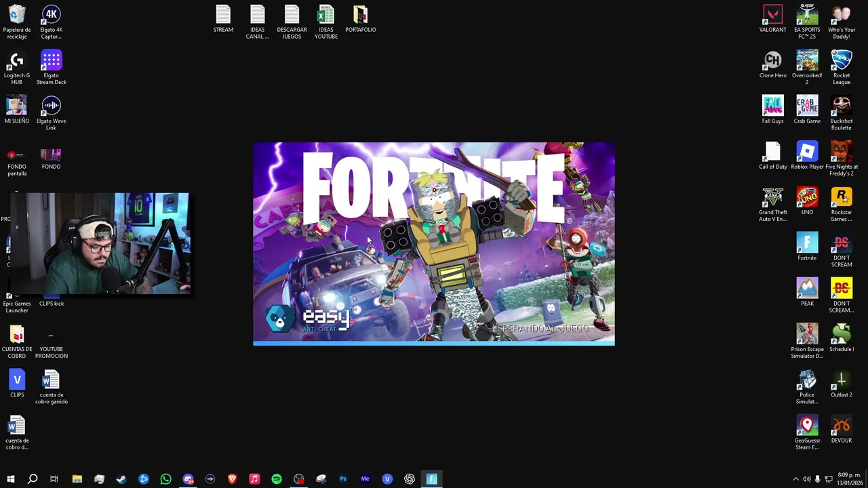Click the webcam overlay window
This screenshot has width=868, height=488.
coord(99,244)
